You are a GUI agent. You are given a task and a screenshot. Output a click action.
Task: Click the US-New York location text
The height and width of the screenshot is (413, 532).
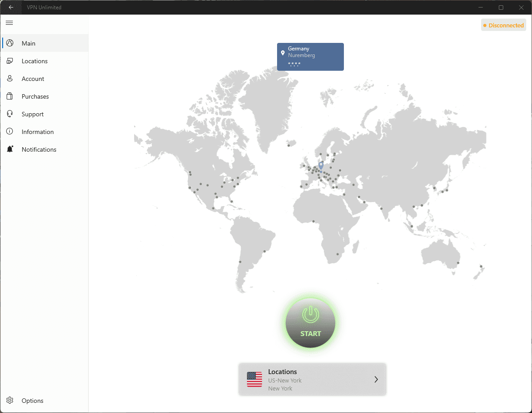click(285, 380)
